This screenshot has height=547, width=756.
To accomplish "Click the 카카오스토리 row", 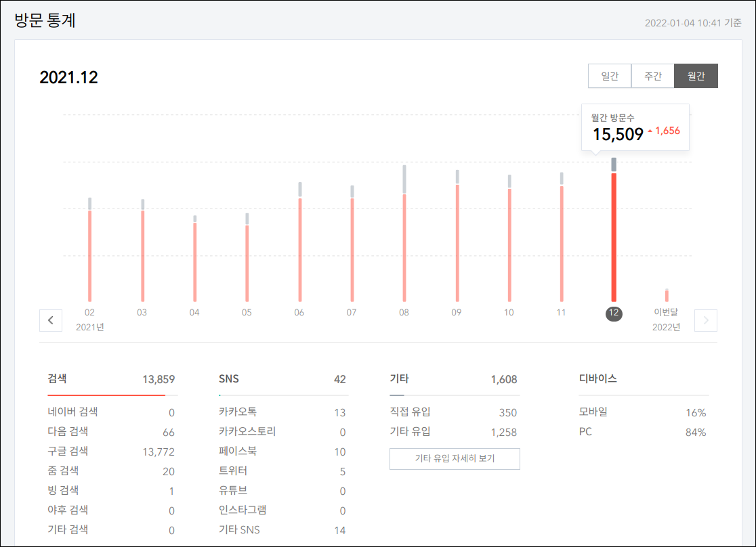I will pyautogui.click(x=282, y=432).
